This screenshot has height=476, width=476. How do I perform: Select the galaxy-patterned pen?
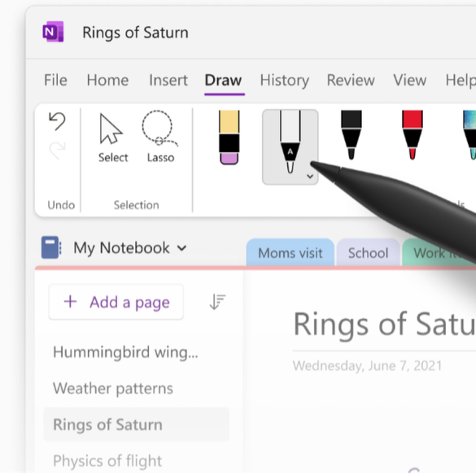pos(470,135)
